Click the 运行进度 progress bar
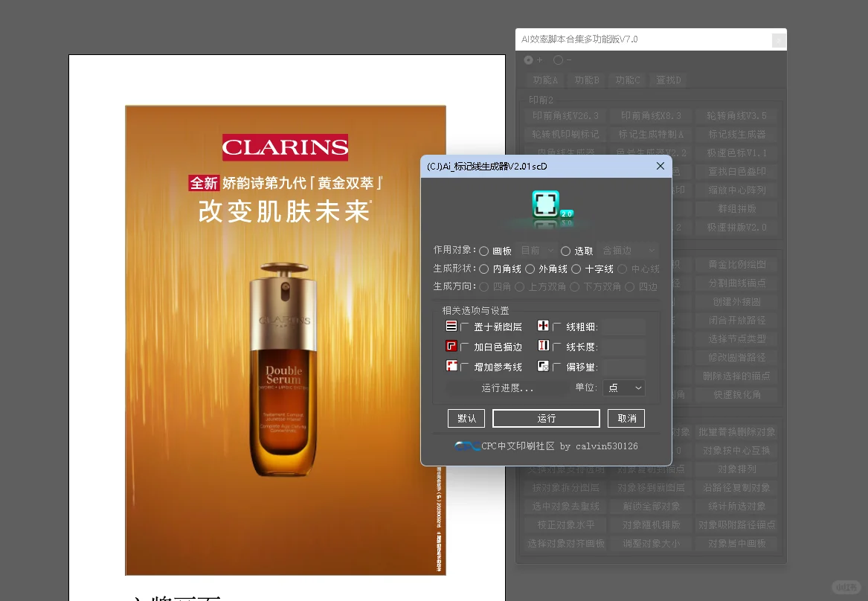 click(x=507, y=388)
